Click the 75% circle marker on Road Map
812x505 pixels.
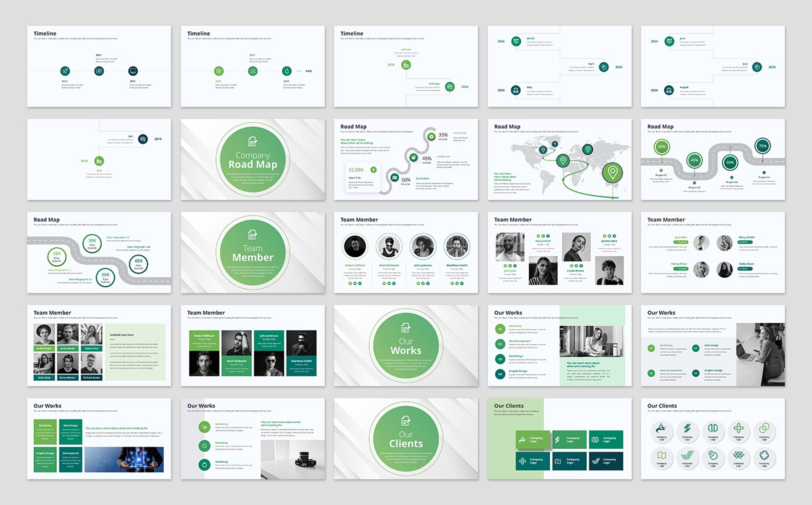[762, 146]
